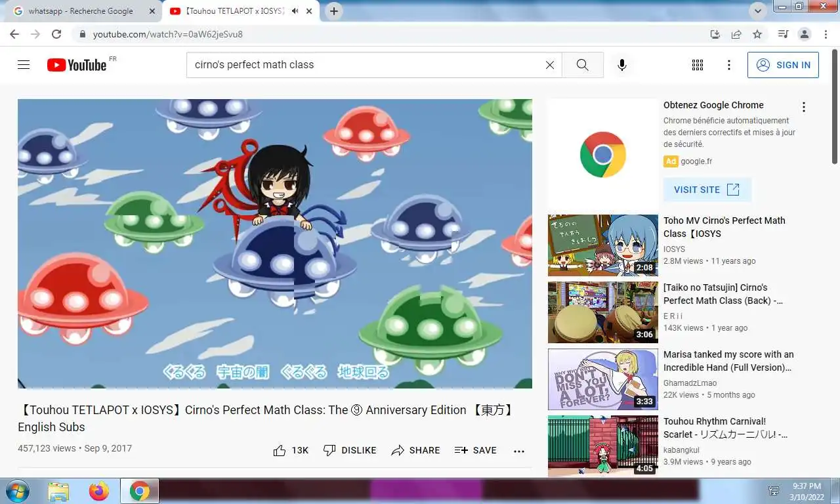Switch to whatsapp Recherche Google tab
840x504 pixels.
coord(81,11)
